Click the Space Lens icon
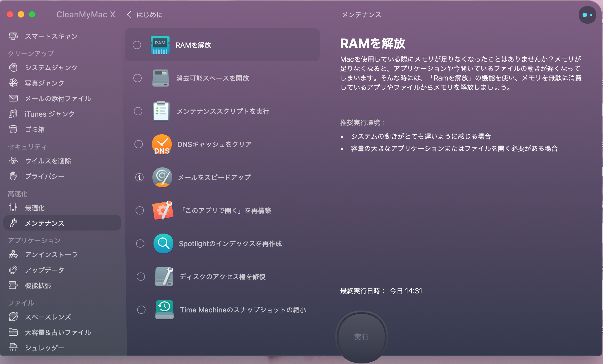The height and width of the screenshot is (364, 603). click(x=13, y=317)
